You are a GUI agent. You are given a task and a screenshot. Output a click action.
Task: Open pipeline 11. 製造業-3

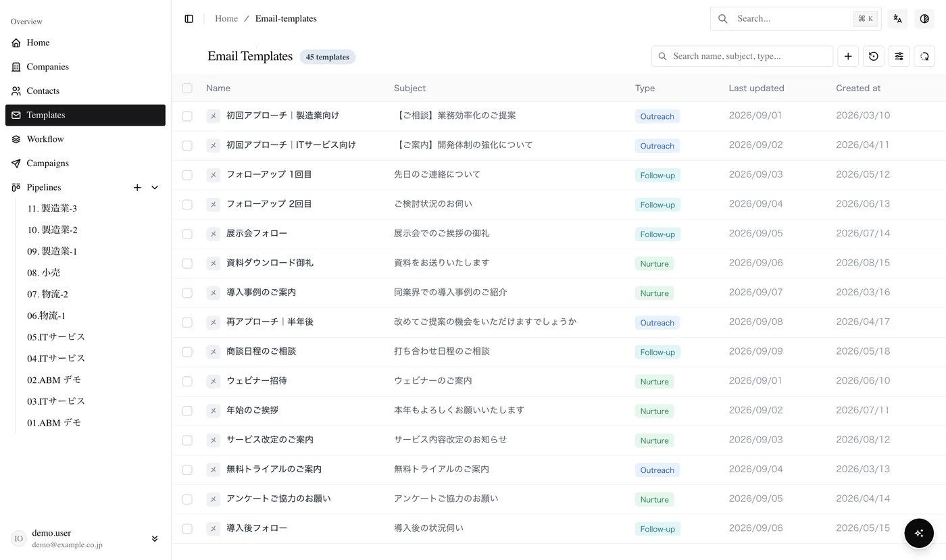pos(52,208)
